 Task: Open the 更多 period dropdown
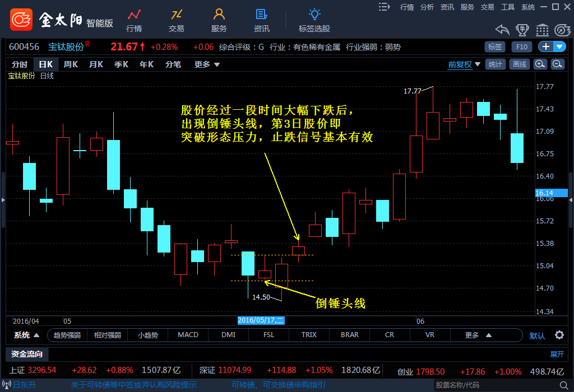(207, 64)
